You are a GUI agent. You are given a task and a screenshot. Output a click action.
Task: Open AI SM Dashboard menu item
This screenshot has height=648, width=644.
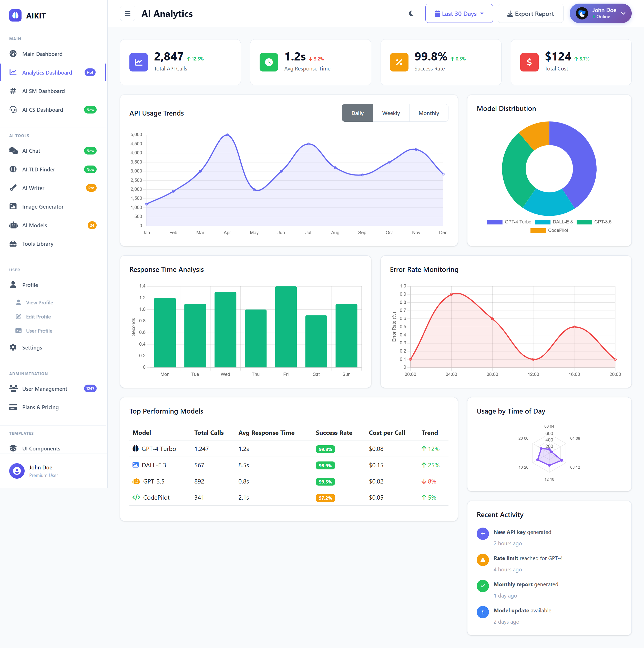tap(43, 91)
